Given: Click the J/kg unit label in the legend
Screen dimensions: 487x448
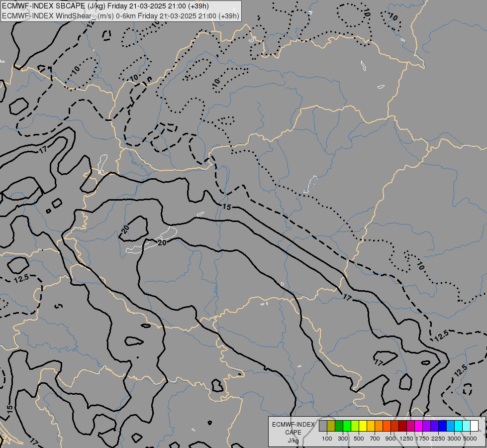Looking at the screenshot, I should tap(293, 441).
